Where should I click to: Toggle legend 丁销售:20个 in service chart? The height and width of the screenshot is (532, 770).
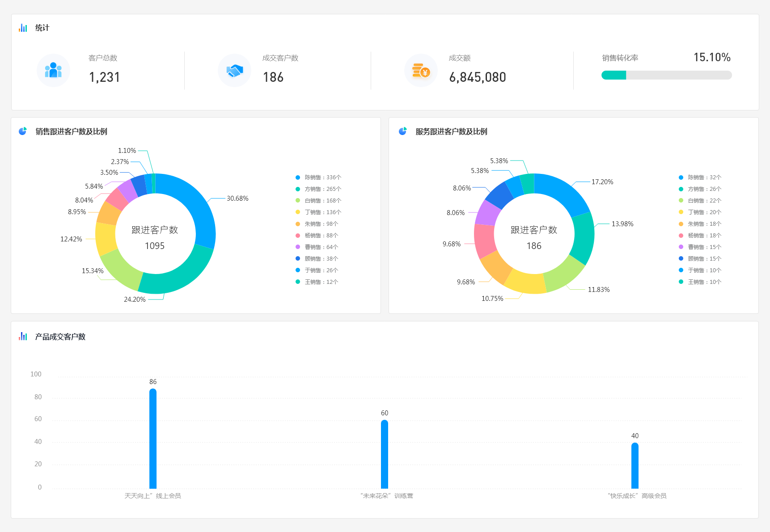[x=700, y=212]
